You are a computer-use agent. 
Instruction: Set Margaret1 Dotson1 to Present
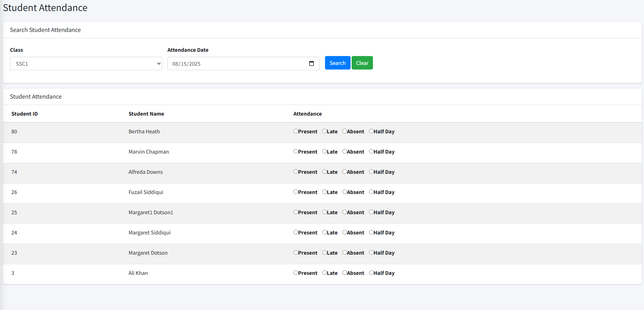point(296,212)
